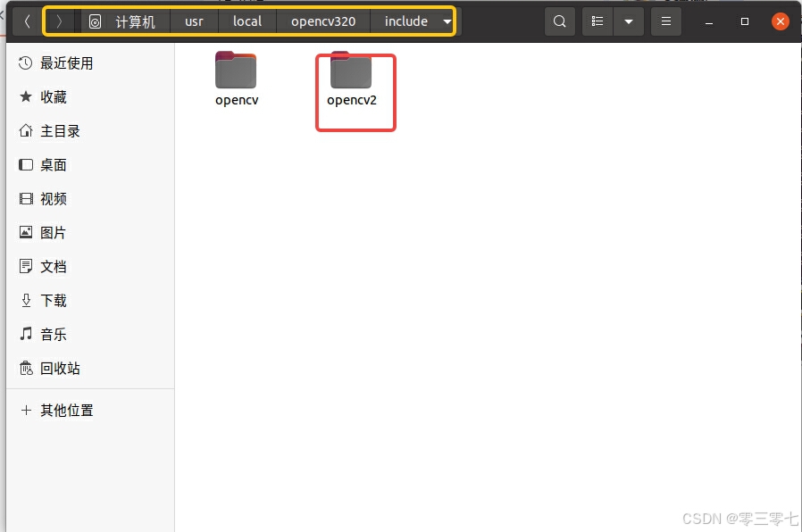Minimize the file manager window
Image resolution: width=802 pixels, height=532 pixels.
[x=709, y=22]
